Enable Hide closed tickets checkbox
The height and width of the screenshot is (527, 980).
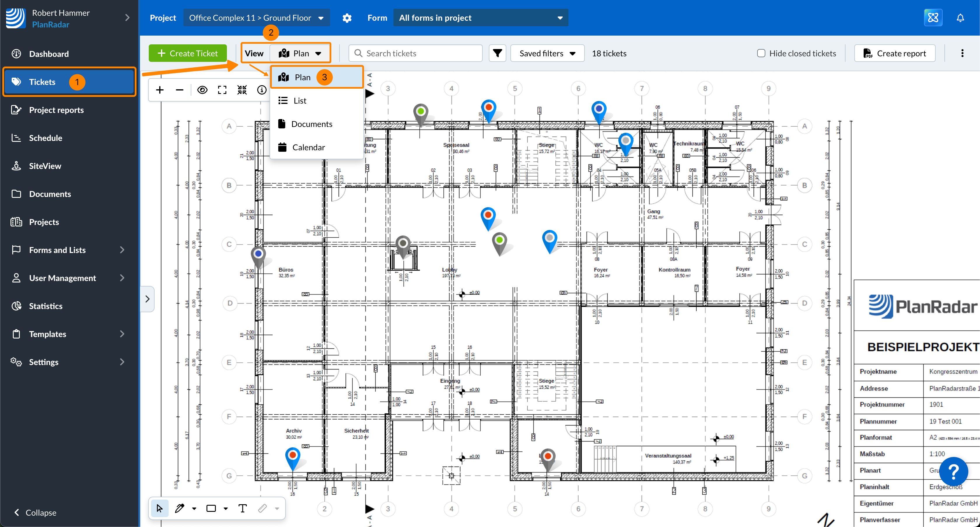click(x=761, y=53)
